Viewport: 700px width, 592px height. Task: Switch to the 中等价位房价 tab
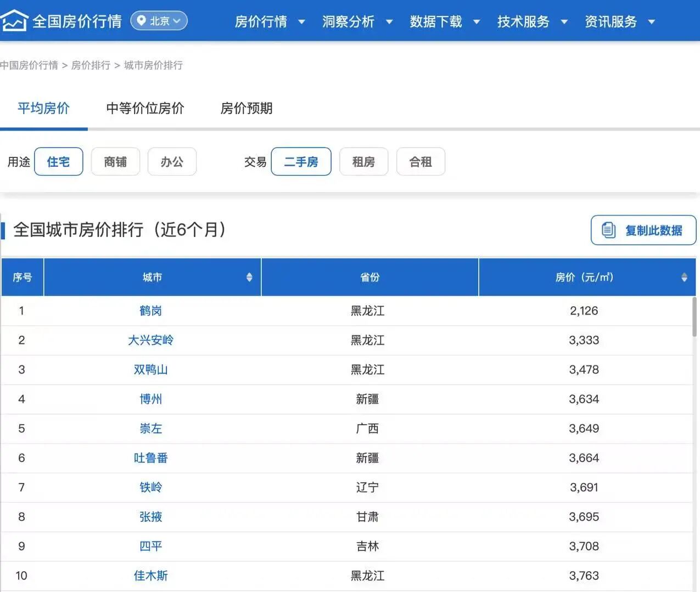[145, 108]
